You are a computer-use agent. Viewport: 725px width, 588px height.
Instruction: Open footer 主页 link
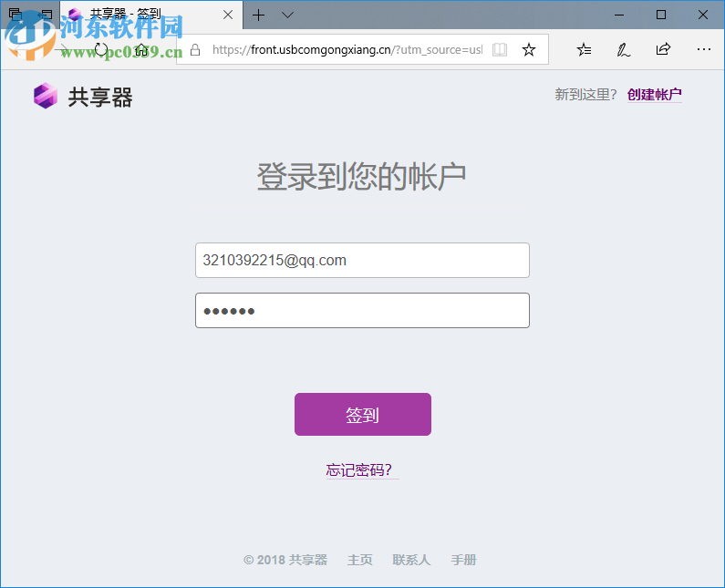pos(359,560)
